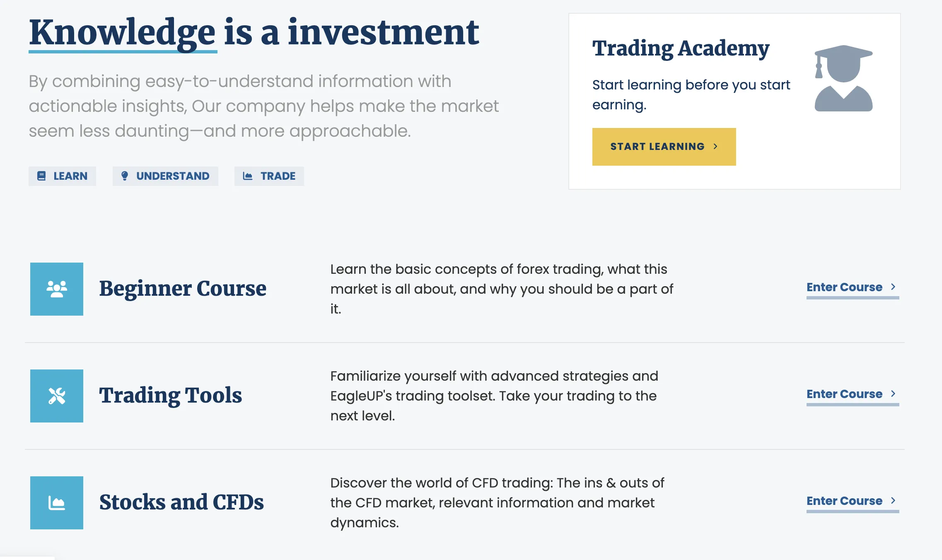Click the Trading Academy card title
Viewport: 942px width, 560px height.
coord(681,49)
